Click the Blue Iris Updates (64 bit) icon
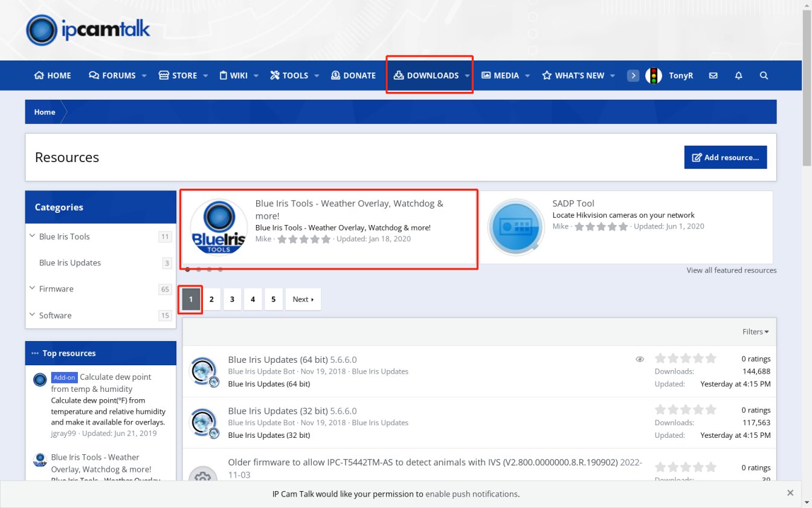This screenshot has height=508, width=812. pyautogui.click(x=204, y=372)
